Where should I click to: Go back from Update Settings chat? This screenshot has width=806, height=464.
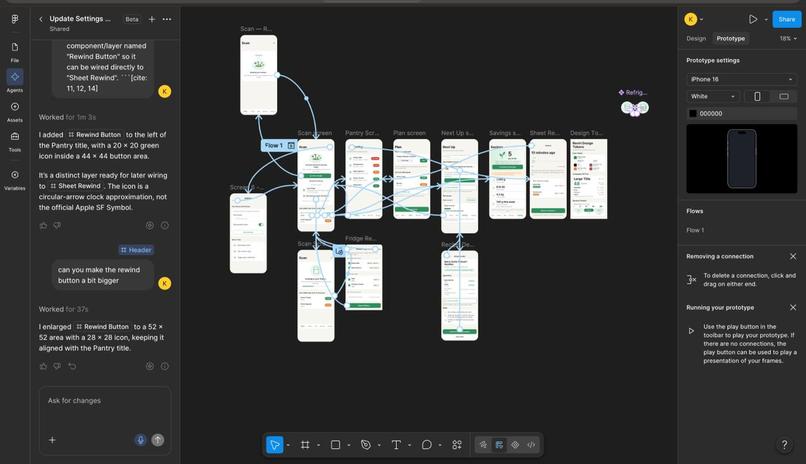click(x=41, y=19)
